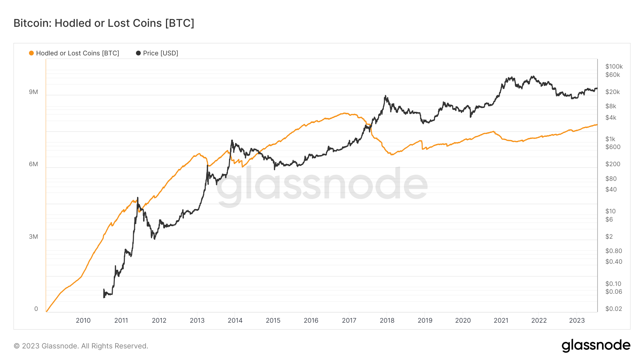Toggle the Price [USD] series label

coord(160,53)
